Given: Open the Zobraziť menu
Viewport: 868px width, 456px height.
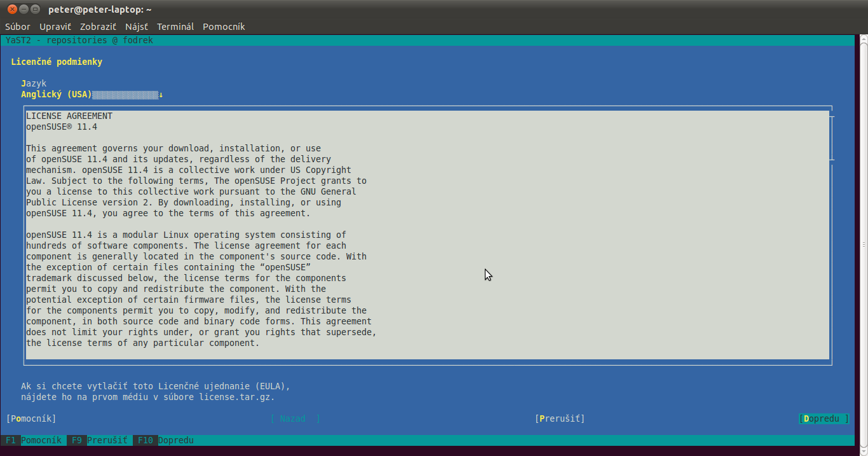Looking at the screenshot, I should (x=98, y=27).
